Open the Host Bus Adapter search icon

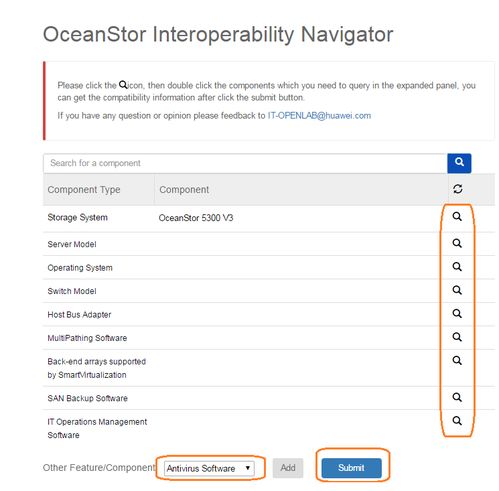[x=457, y=313]
